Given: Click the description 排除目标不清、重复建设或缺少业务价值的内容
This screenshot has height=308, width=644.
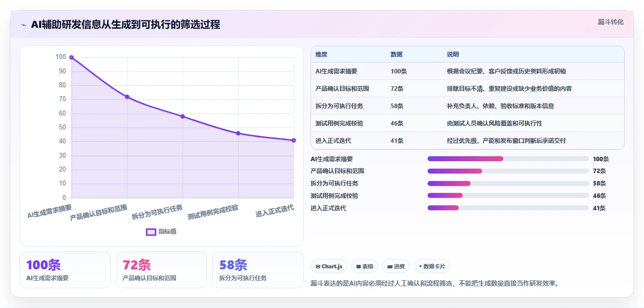Looking at the screenshot, I should pyautogui.click(x=509, y=89).
